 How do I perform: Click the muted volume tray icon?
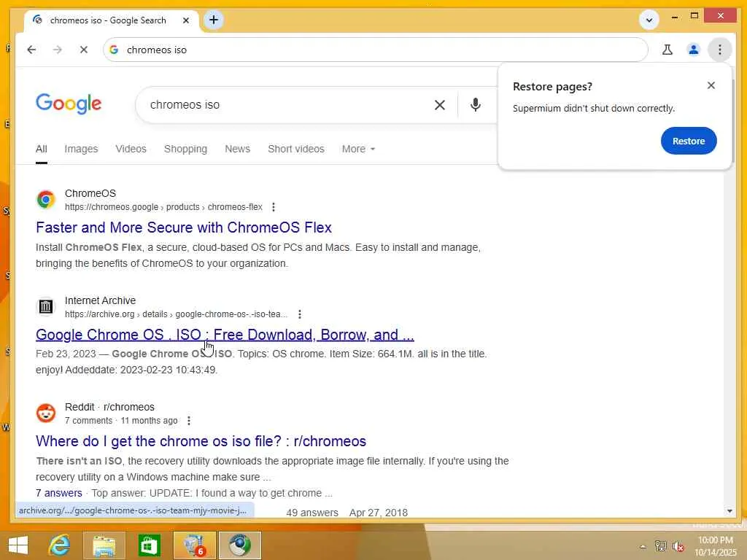tap(678, 546)
